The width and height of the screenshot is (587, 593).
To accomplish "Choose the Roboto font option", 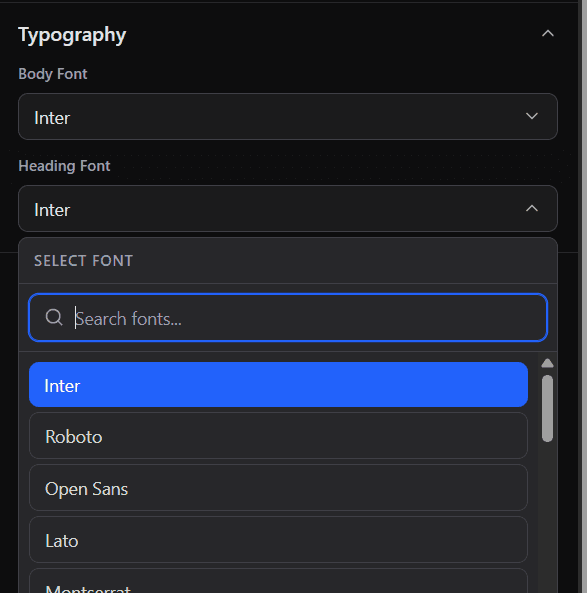I will click(x=278, y=436).
